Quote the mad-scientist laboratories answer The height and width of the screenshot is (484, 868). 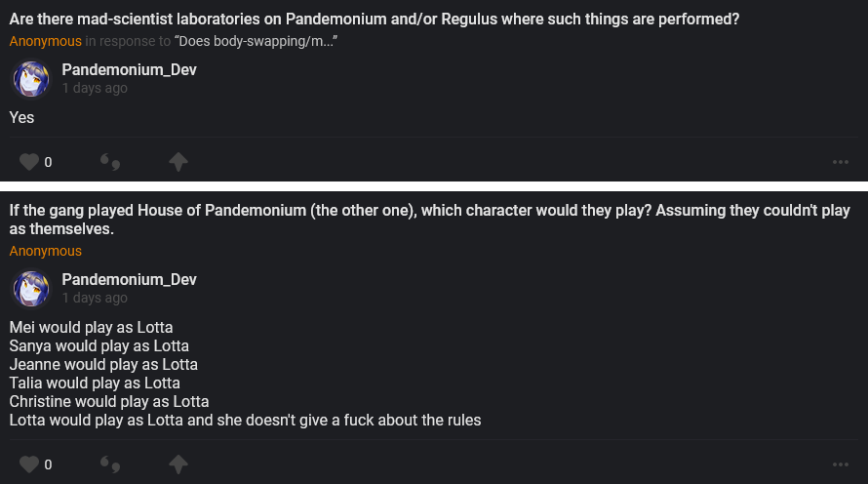tap(110, 162)
